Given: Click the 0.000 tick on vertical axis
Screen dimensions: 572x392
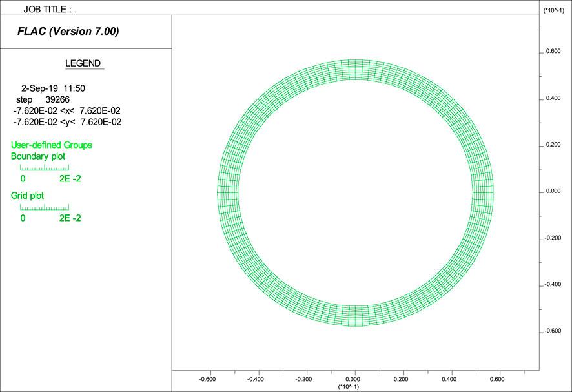Looking at the screenshot, I should point(554,191).
